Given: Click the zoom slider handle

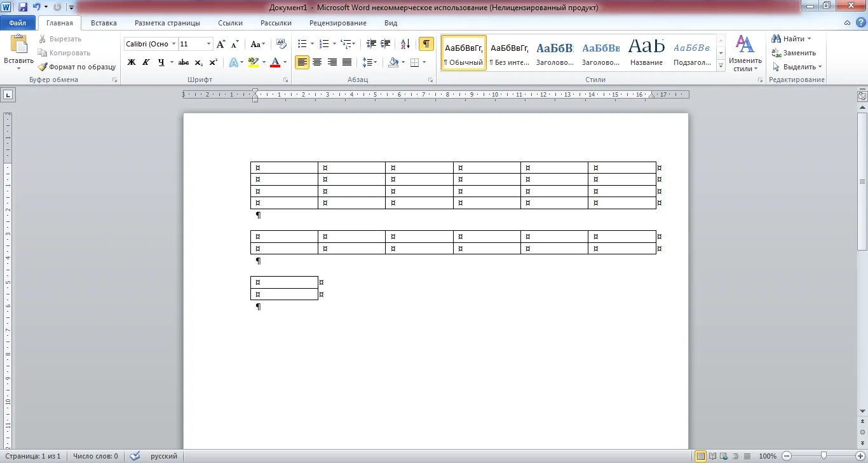Looking at the screenshot, I should (x=824, y=455).
